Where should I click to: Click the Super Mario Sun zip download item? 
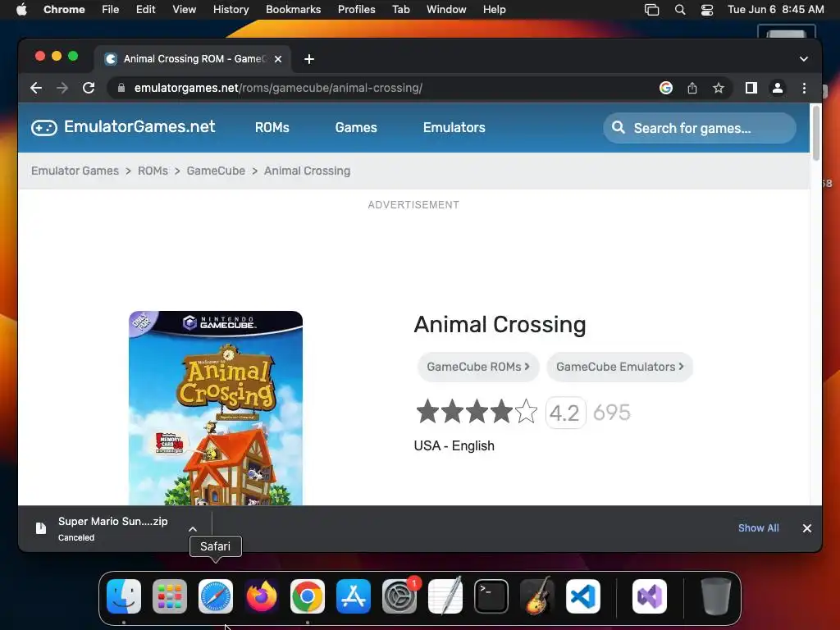pyautogui.click(x=112, y=529)
